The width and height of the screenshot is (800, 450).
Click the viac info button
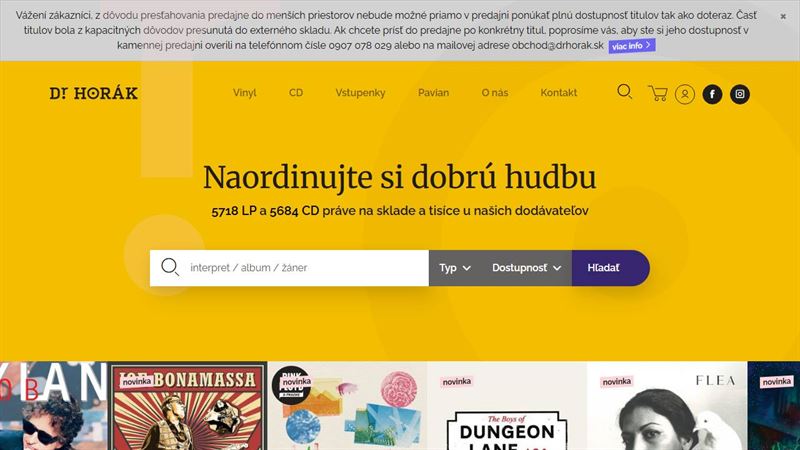click(632, 46)
